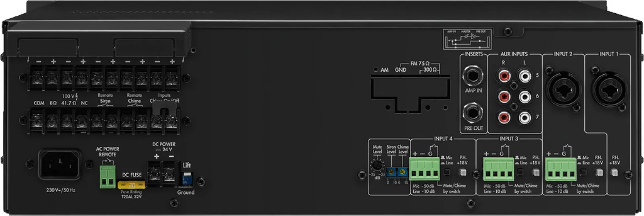This screenshot has height=216, width=644.
Task: Click Mute/Chime by switch text under INPUT 4
Action: tap(454, 189)
